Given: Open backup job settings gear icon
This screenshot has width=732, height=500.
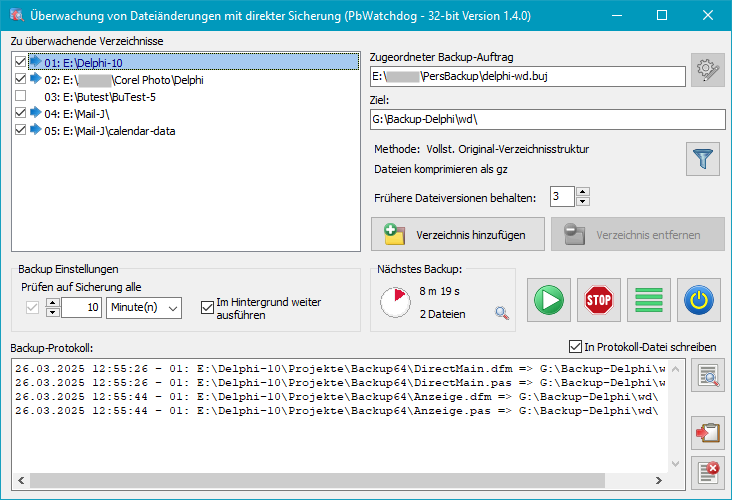Looking at the screenshot, I should coord(708,70).
